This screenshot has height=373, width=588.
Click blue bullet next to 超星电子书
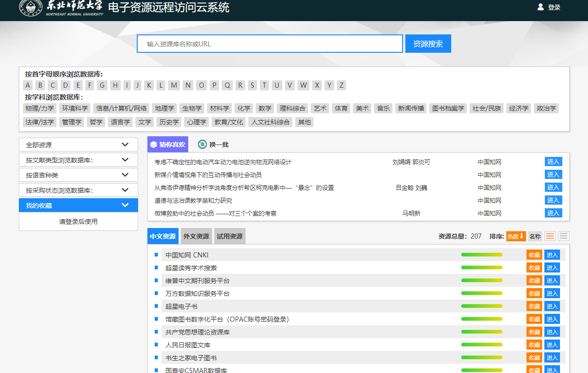tap(156, 306)
